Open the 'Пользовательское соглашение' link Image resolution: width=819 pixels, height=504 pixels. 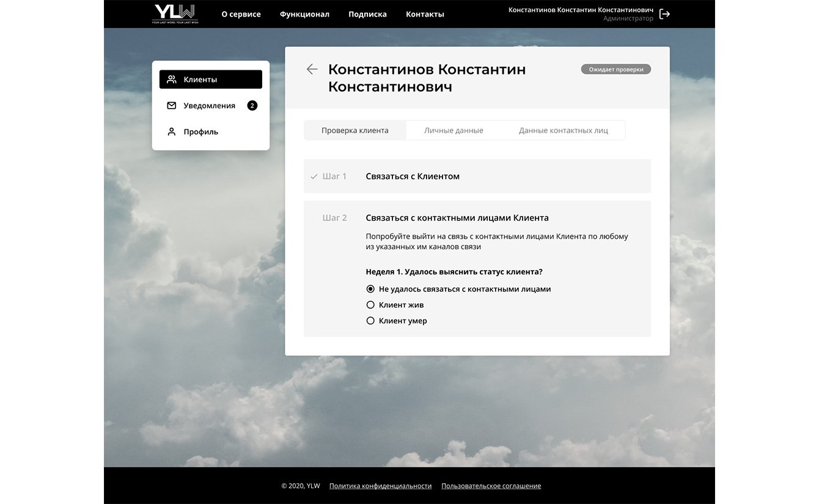(x=491, y=486)
